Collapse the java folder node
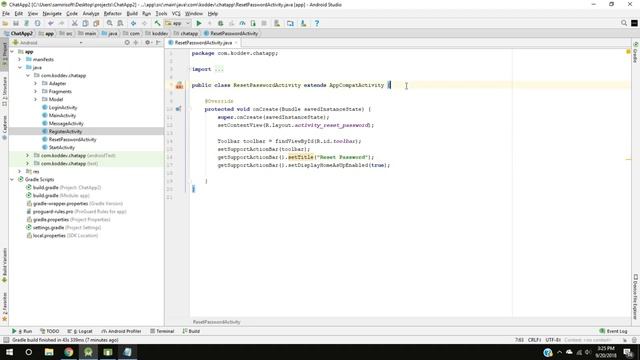The image size is (640, 360). tap(20, 67)
